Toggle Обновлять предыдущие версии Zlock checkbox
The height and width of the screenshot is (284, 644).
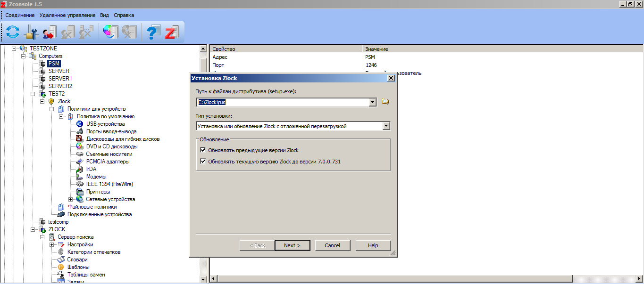click(203, 150)
